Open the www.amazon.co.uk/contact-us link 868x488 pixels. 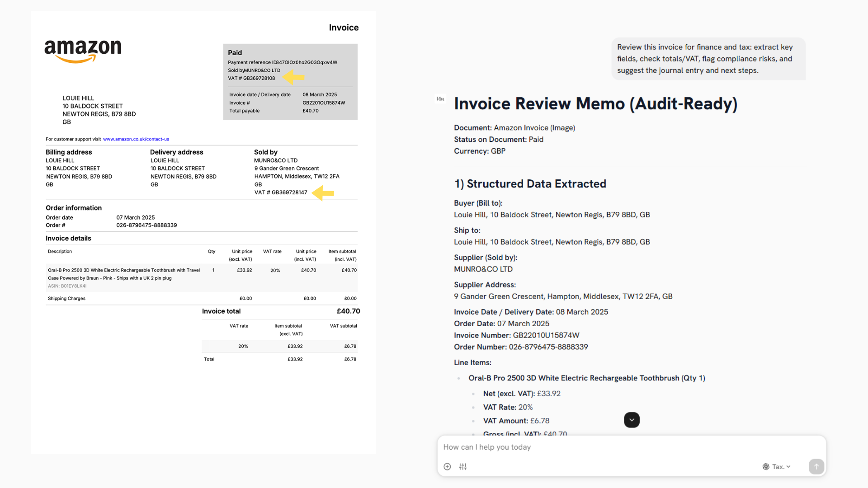tap(136, 139)
